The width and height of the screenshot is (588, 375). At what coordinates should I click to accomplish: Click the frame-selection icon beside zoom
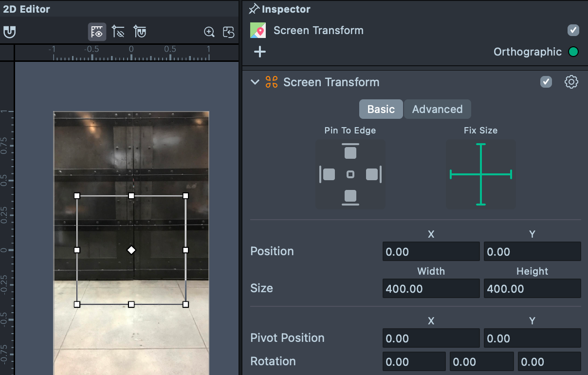(228, 32)
